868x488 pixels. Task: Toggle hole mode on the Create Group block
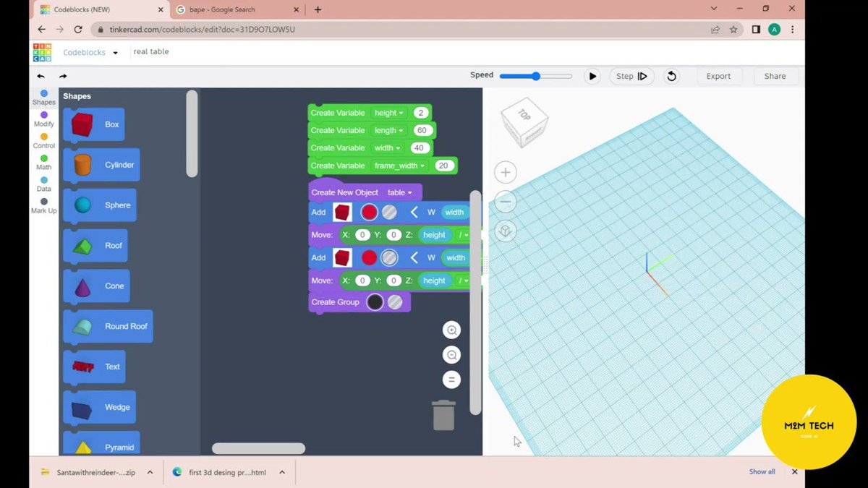pos(395,301)
